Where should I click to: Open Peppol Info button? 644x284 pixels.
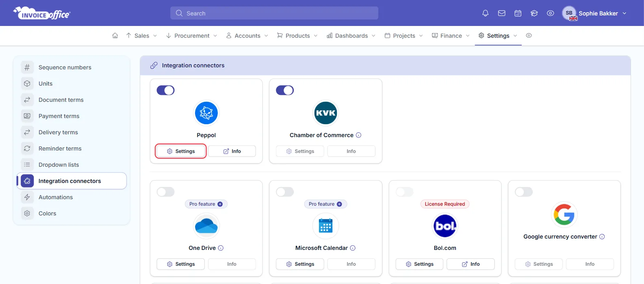(232, 151)
